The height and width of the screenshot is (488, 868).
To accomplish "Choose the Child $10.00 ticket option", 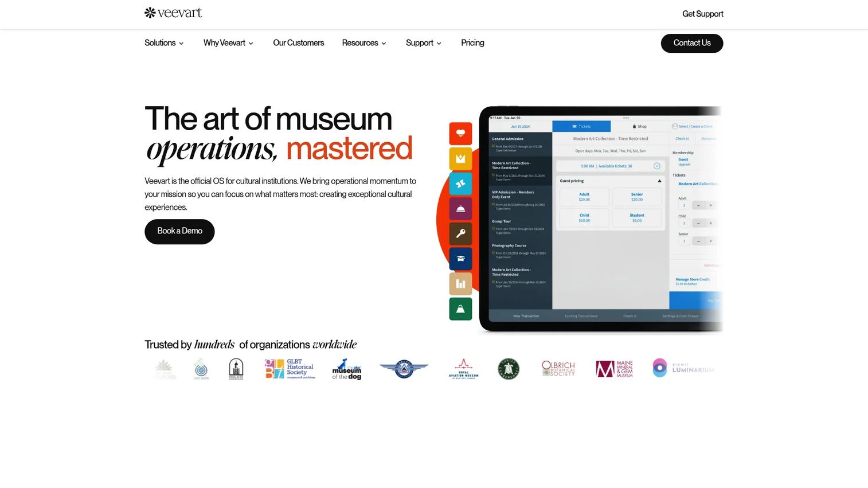I will (584, 218).
